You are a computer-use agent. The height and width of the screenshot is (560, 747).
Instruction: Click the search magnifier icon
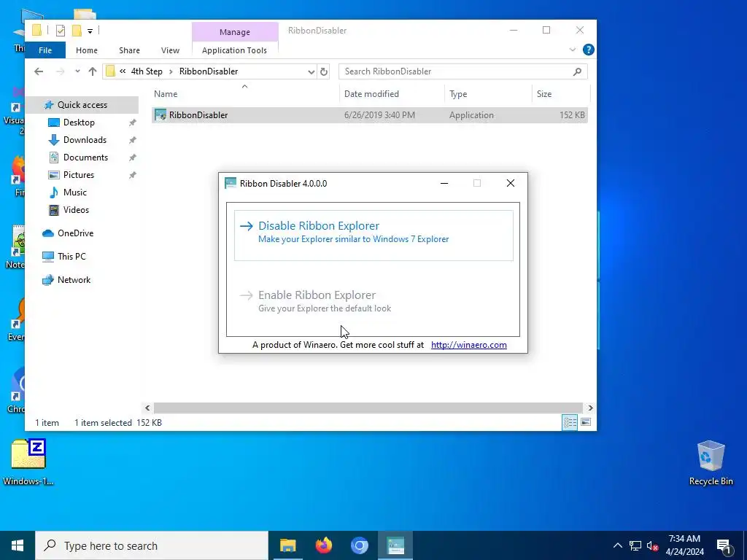click(578, 71)
